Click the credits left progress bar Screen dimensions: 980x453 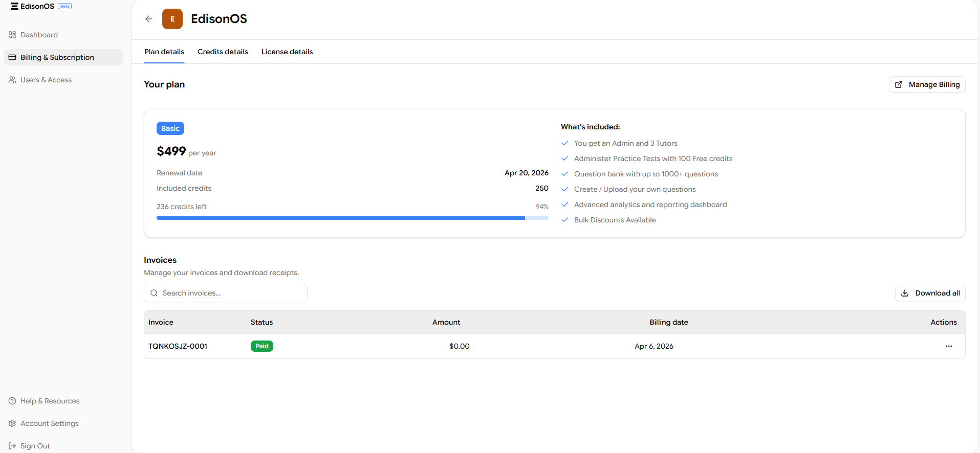click(352, 218)
